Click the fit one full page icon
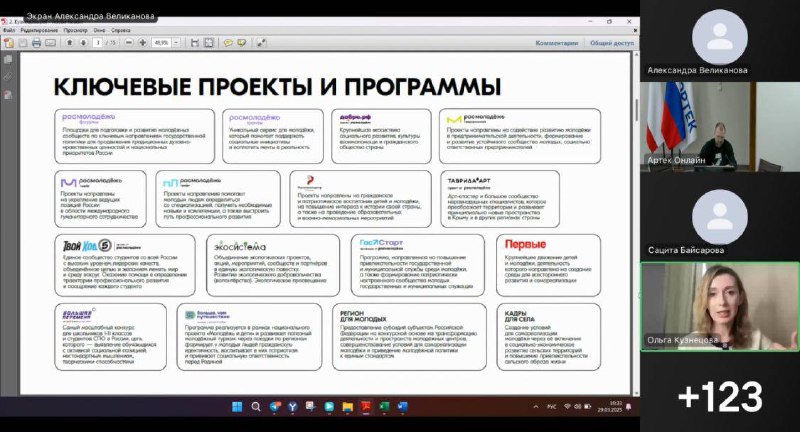The width and height of the screenshot is (800, 432). point(209,43)
